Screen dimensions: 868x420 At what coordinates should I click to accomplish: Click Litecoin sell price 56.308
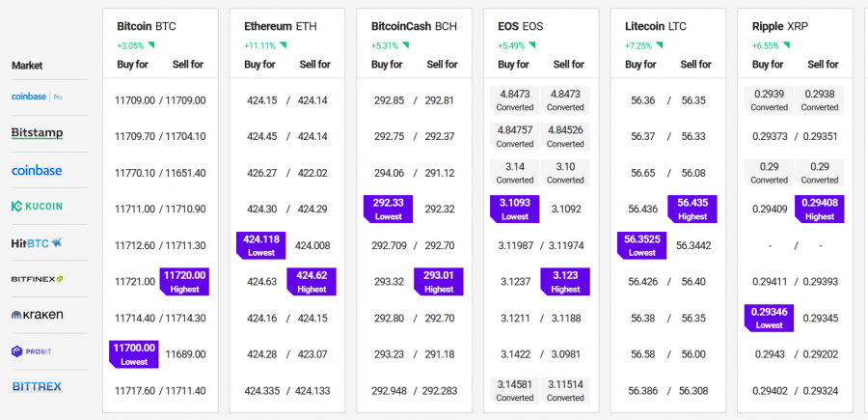point(693,391)
